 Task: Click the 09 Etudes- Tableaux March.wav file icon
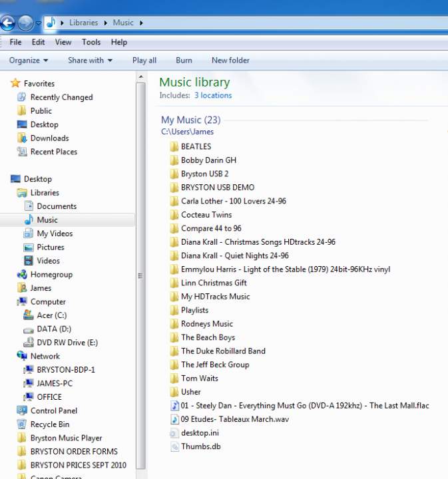click(x=174, y=419)
